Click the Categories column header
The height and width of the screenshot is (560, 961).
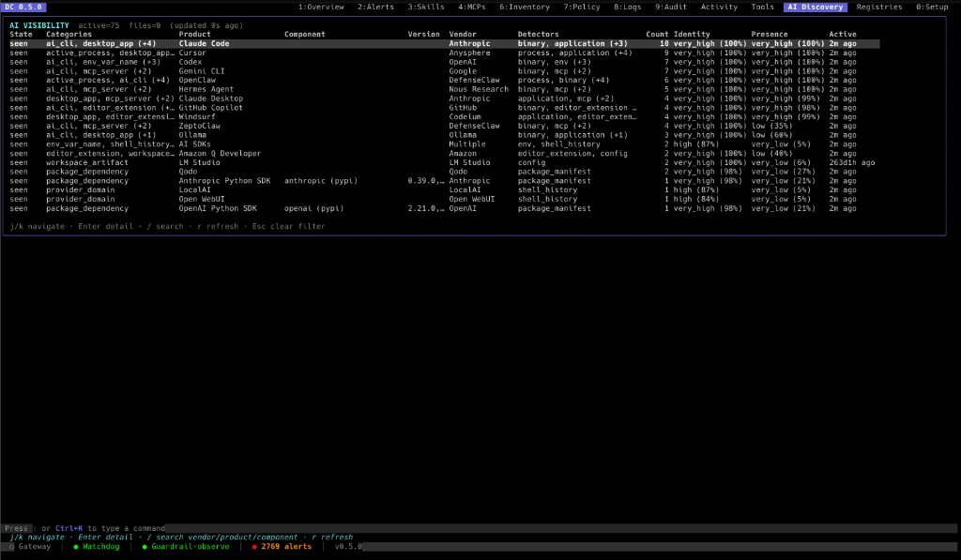(69, 35)
